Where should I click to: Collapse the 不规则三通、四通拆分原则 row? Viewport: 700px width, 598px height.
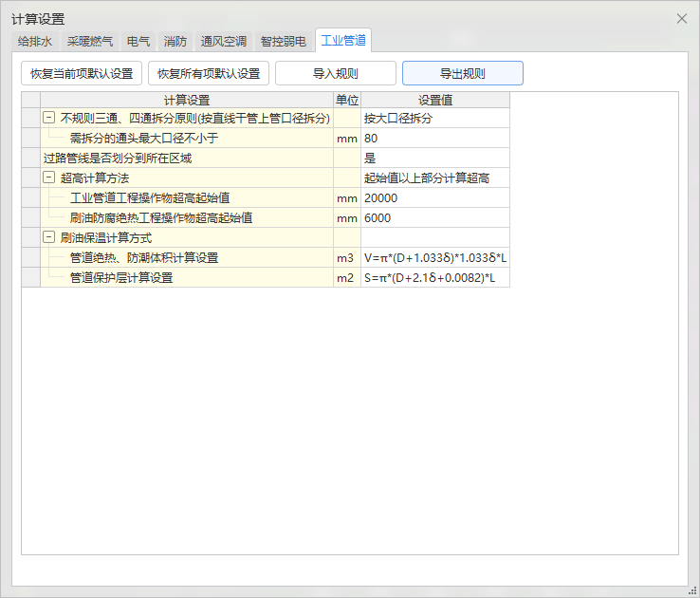[48, 119]
